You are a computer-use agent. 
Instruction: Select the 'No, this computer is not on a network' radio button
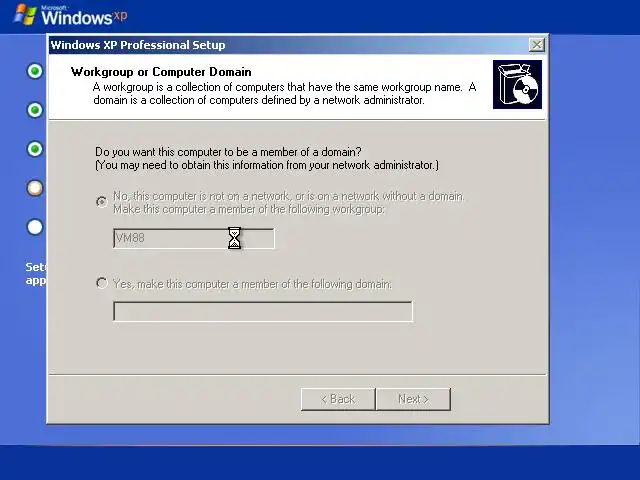click(x=102, y=202)
